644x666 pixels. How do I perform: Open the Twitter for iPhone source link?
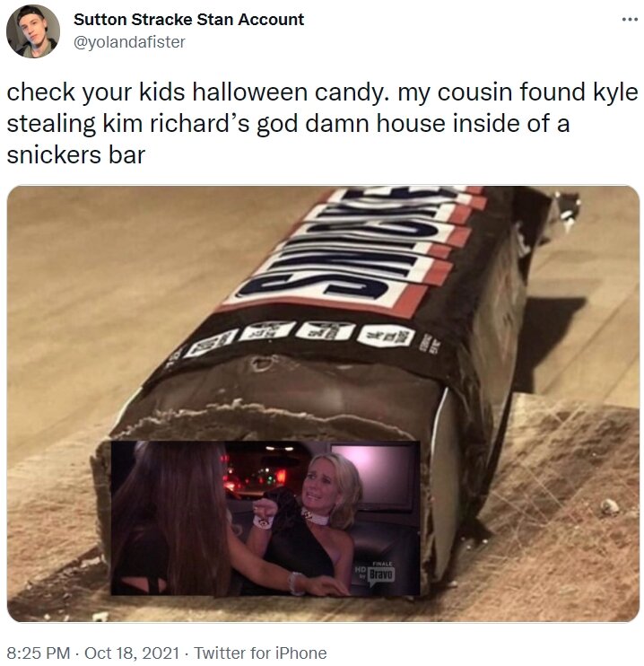[260, 653]
